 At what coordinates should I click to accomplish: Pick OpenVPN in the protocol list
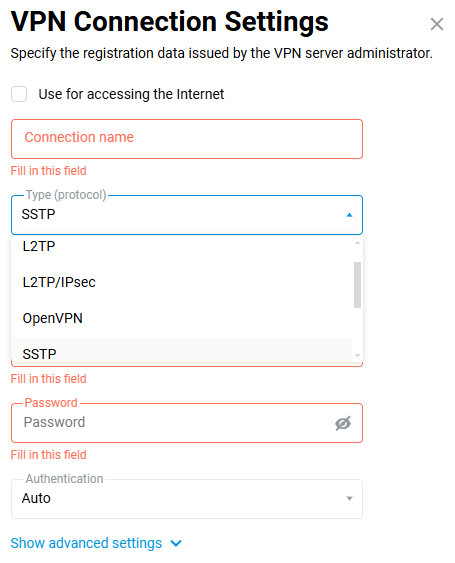click(182, 318)
